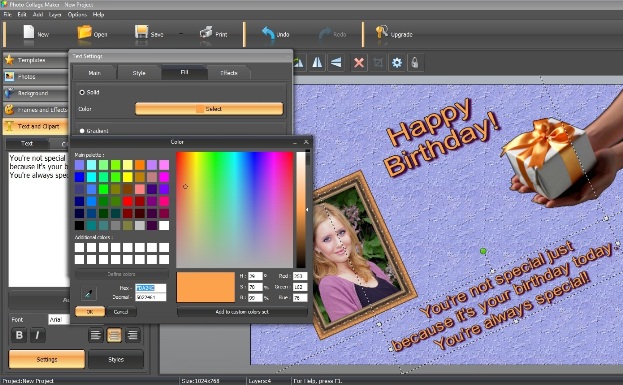This screenshot has height=385, width=623.
Task: Open the Photos sidebar section
Action: [35, 76]
